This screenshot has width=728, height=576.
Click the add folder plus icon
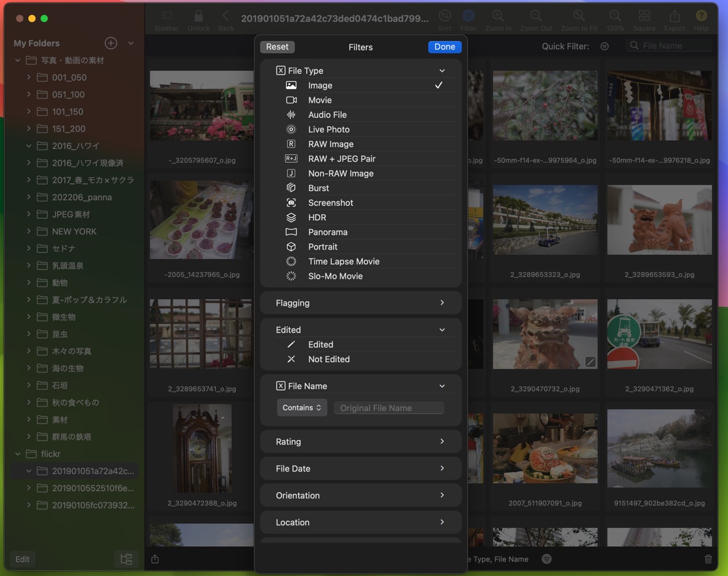click(110, 43)
